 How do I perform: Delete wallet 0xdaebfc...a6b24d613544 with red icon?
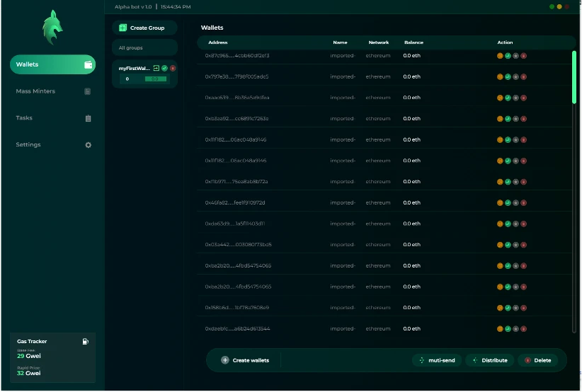(x=523, y=329)
